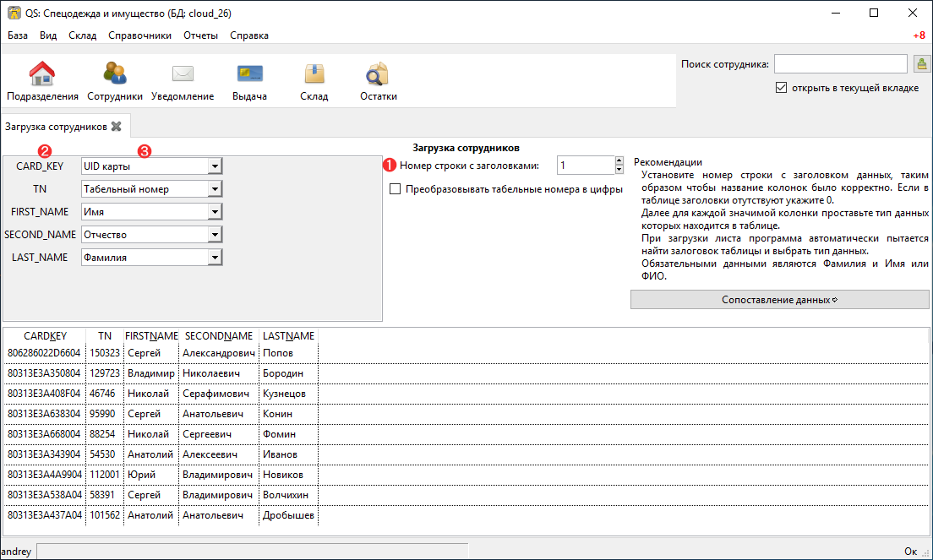Close the Загрузка сотрудников tab
Image resolution: width=933 pixels, height=560 pixels.
click(117, 127)
